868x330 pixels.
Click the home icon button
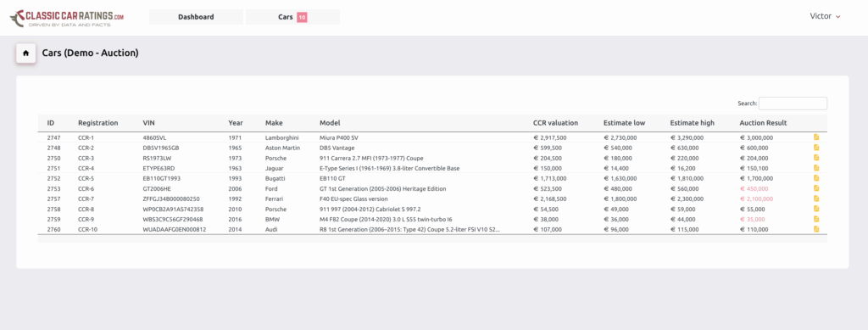tap(26, 53)
